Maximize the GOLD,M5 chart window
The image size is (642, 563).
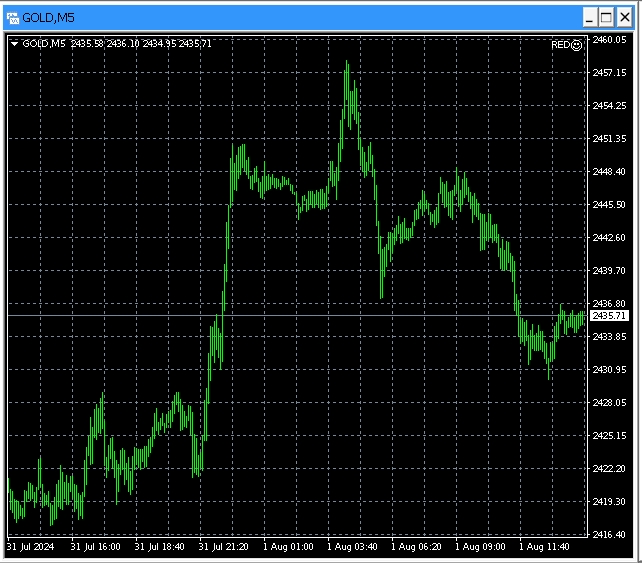pos(605,17)
